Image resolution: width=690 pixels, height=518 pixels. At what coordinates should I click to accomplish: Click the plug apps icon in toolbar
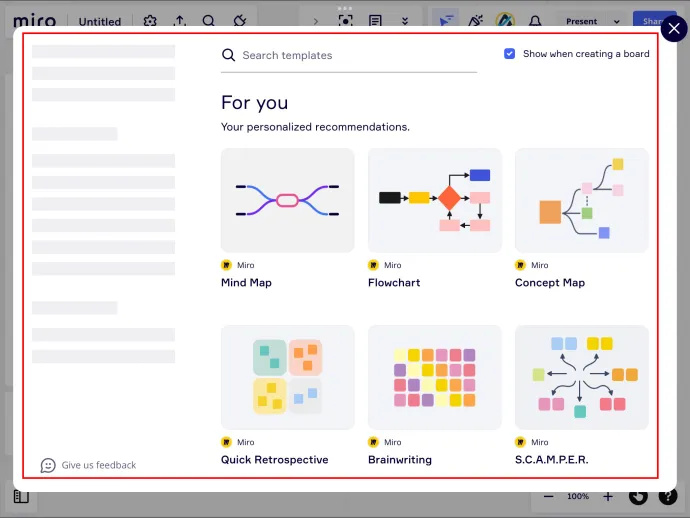click(x=239, y=21)
